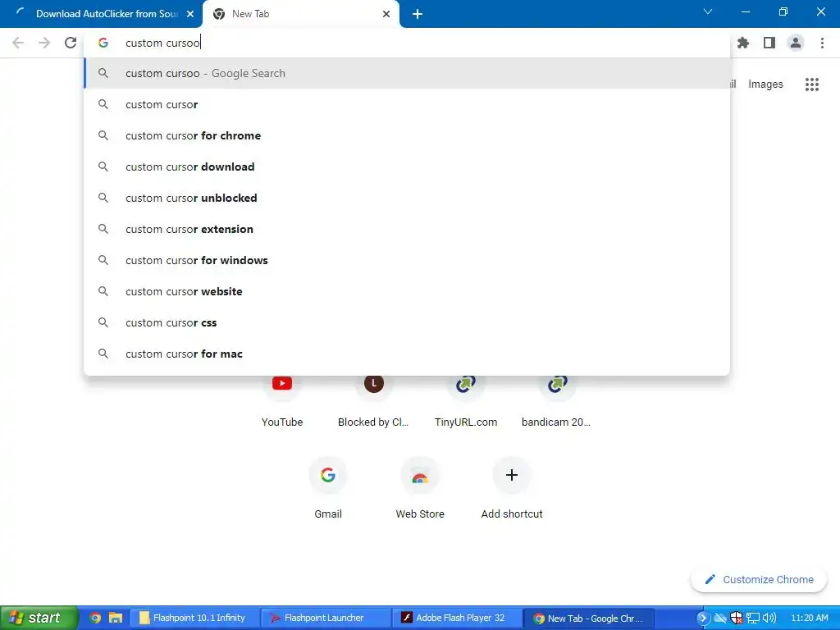Select the New Tab tab
Viewport: 840px width, 630px height.
click(300, 14)
